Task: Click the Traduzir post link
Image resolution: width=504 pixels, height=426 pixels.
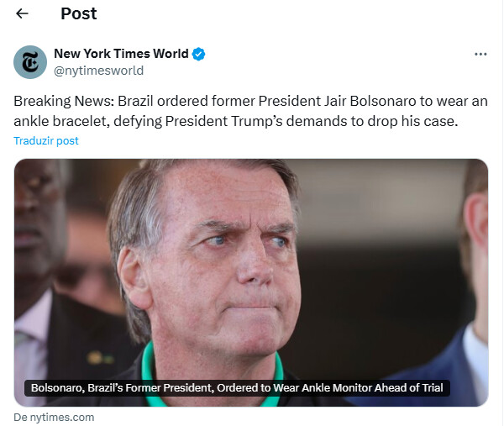Action: tap(46, 141)
